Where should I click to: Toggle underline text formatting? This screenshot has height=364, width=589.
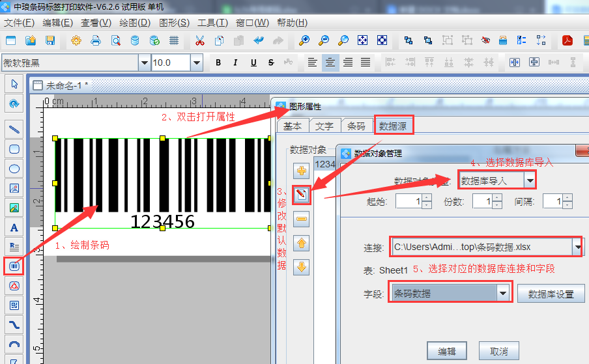click(x=253, y=63)
